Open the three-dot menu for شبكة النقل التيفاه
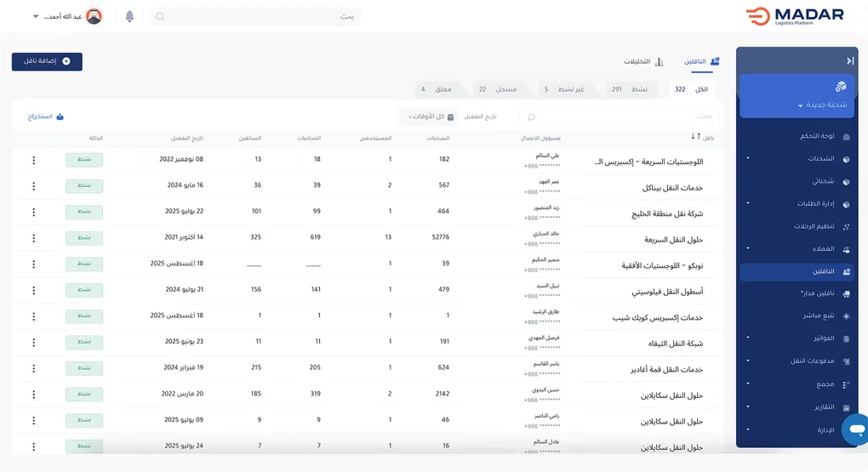 click(x=34, y=343)
